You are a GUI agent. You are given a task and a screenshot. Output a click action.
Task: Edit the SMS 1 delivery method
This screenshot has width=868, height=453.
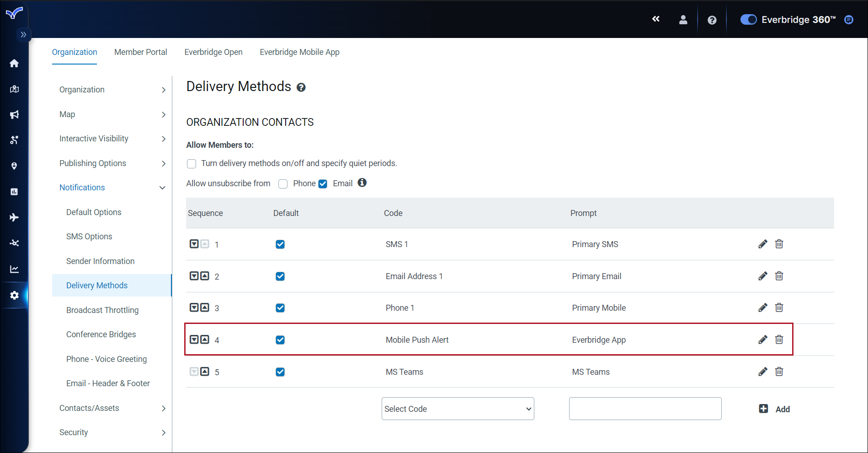click(x=762, y=244)
